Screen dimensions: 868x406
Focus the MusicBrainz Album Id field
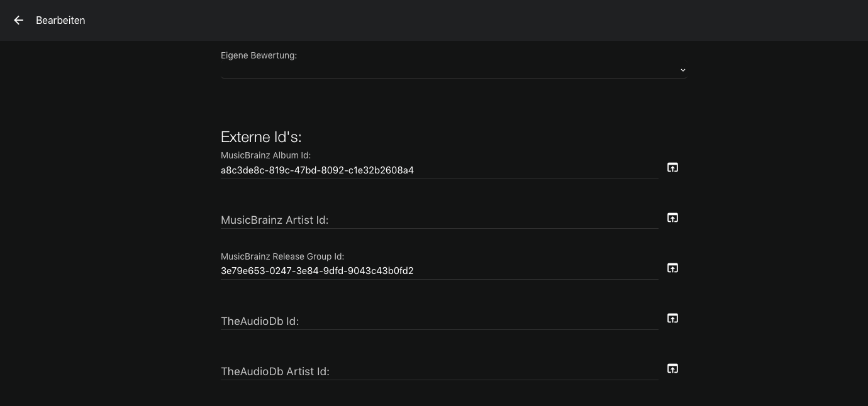(440, 170)
